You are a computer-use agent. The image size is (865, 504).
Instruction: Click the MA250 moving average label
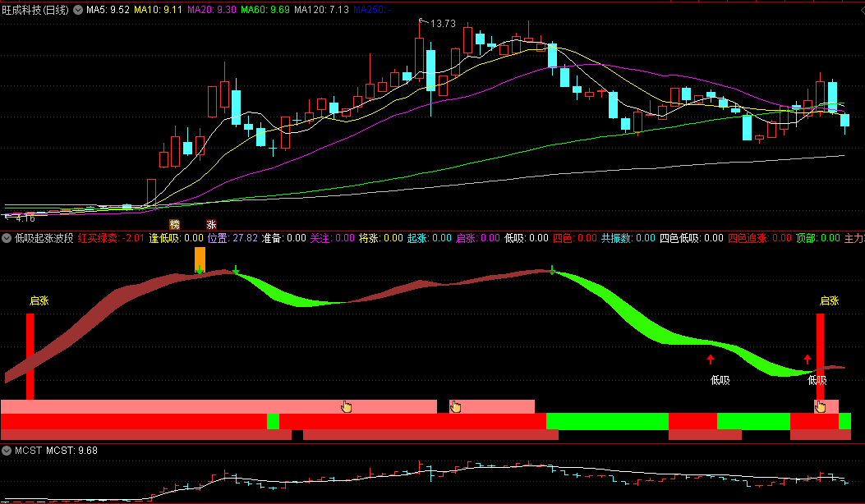[x=372, y=10]
